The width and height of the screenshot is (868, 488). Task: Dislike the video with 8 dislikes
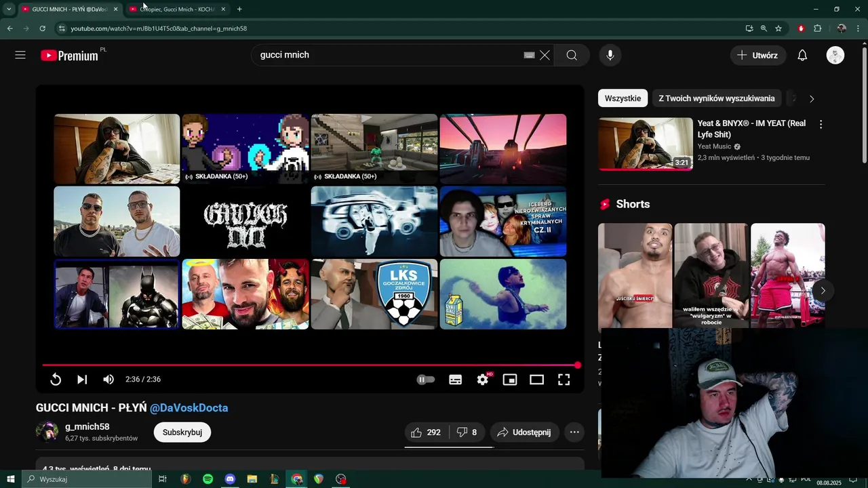[467, 432]
